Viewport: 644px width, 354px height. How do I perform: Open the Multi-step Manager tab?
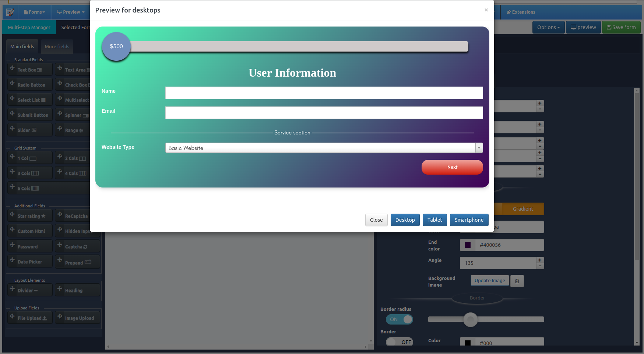(x=29, y=27)
